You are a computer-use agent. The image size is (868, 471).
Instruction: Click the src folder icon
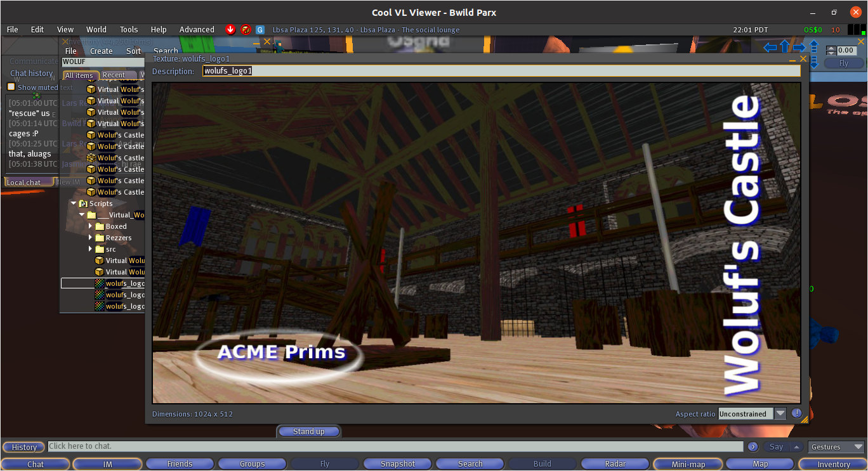100,249
